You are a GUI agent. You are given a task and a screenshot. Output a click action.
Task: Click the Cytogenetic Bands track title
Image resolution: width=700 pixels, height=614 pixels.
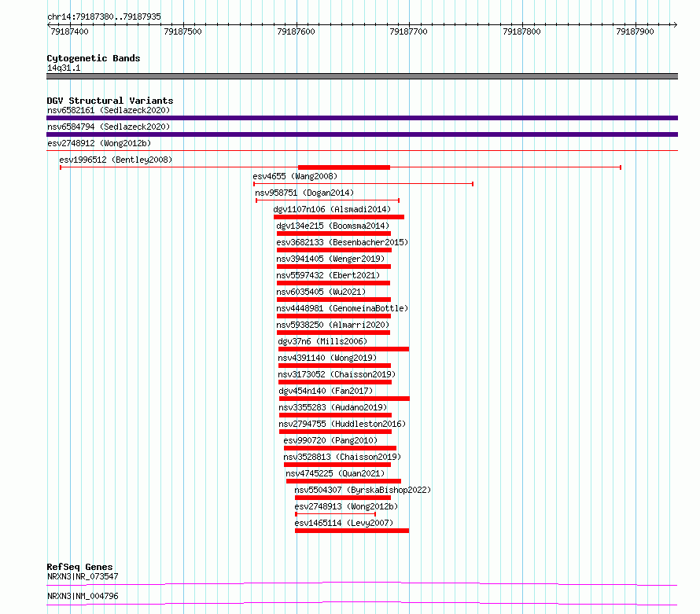tap(94, 58)
